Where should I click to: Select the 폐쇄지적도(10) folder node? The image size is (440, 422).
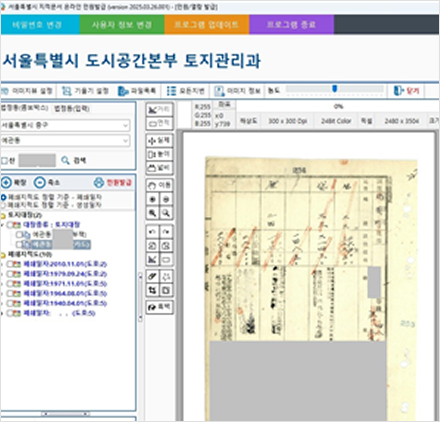point(30,255)
